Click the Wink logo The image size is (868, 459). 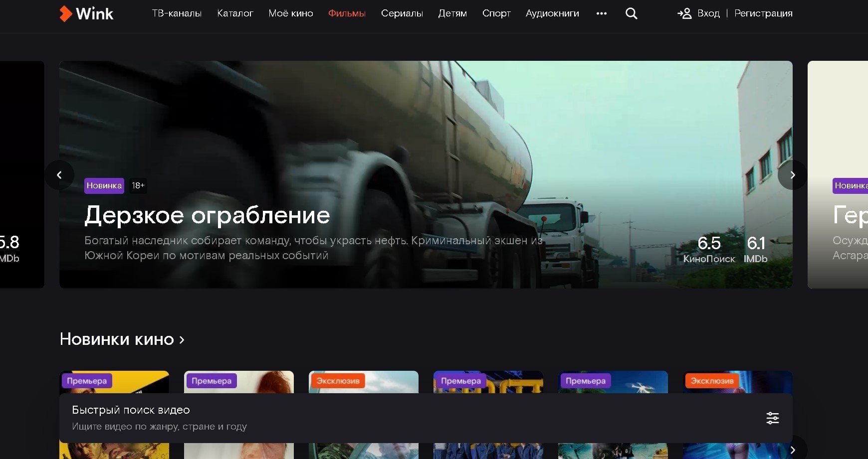coord(86,13)
